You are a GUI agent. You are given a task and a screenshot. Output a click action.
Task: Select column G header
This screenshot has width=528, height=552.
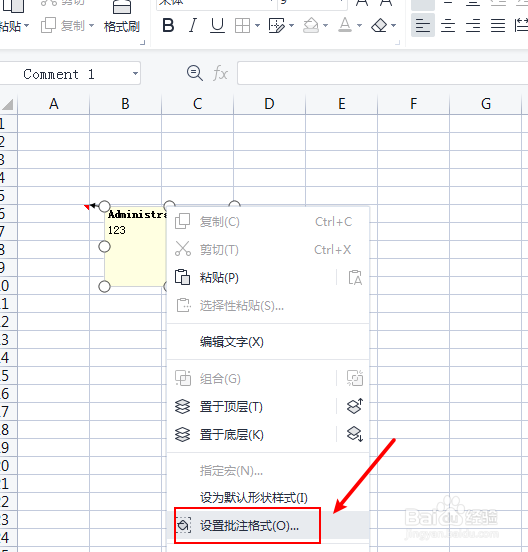[486, 104]
